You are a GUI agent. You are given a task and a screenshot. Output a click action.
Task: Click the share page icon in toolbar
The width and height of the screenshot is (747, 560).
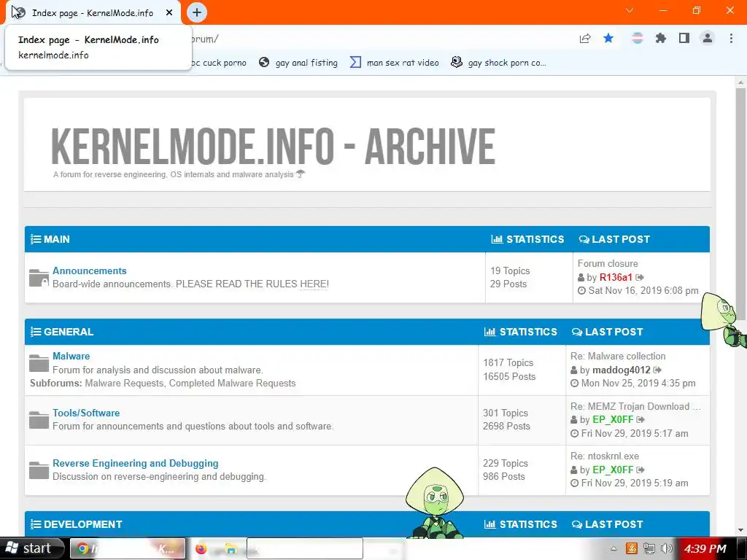point(585,39)
